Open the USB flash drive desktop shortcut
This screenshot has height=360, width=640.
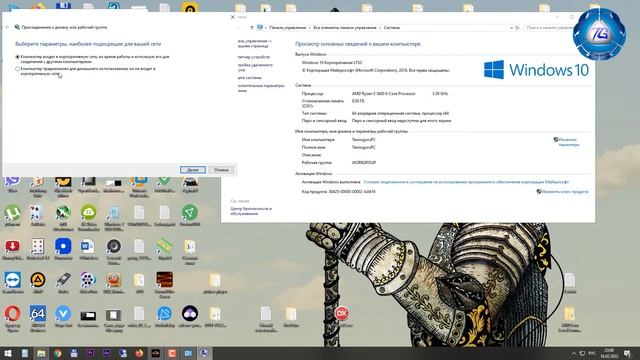point(63,282)
